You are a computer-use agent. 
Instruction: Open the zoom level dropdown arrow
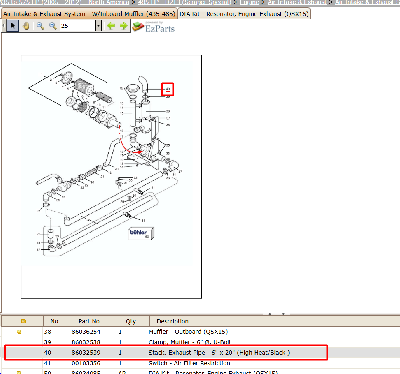click(x=98, y=26)
